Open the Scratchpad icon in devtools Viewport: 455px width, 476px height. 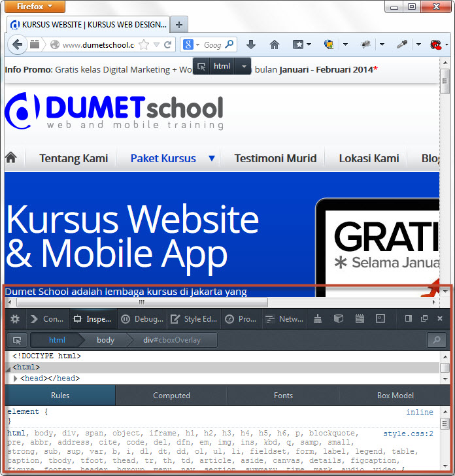(x=360, y=318)
